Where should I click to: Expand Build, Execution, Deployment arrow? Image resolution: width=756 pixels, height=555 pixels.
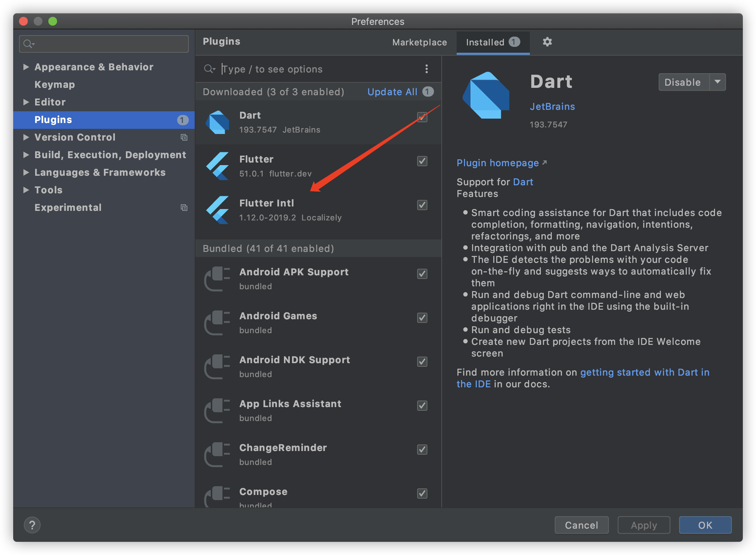click(26, 155)
